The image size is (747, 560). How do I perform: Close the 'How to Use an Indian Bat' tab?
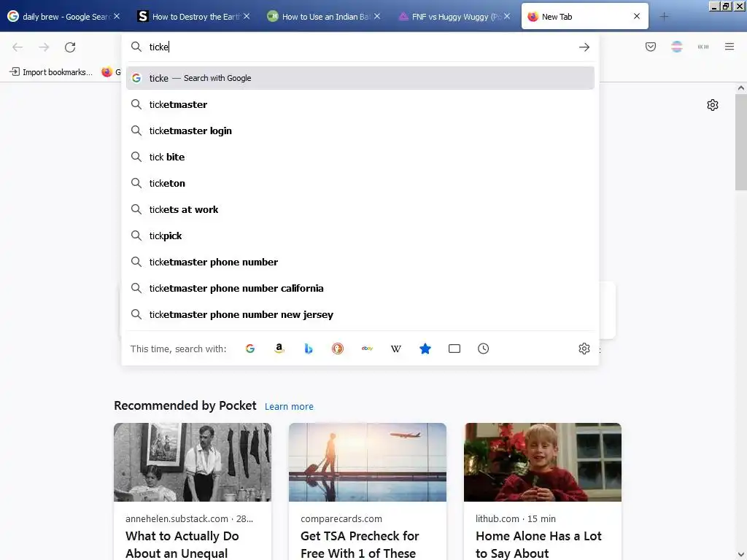[377, 16]
